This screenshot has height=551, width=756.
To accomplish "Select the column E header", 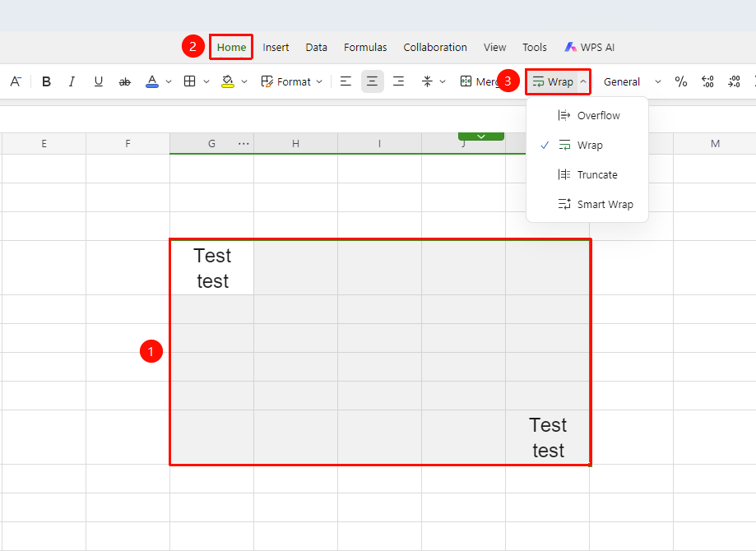I will click(x=44, y=144).
